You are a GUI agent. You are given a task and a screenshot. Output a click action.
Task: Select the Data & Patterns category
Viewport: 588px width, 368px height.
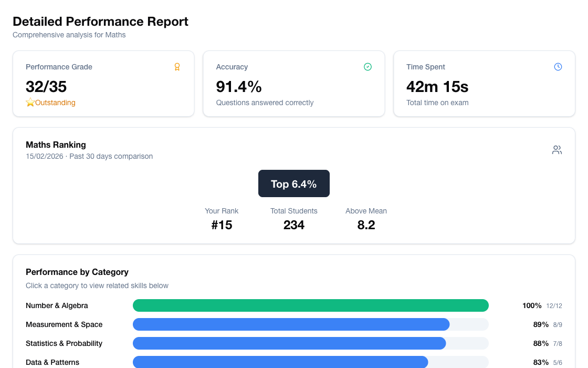click(x=52, y=362)
